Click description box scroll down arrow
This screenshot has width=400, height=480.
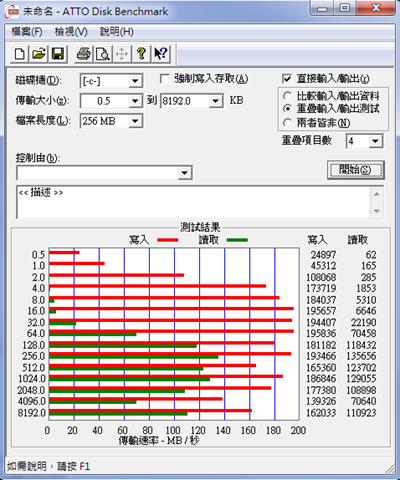[377, 211]
